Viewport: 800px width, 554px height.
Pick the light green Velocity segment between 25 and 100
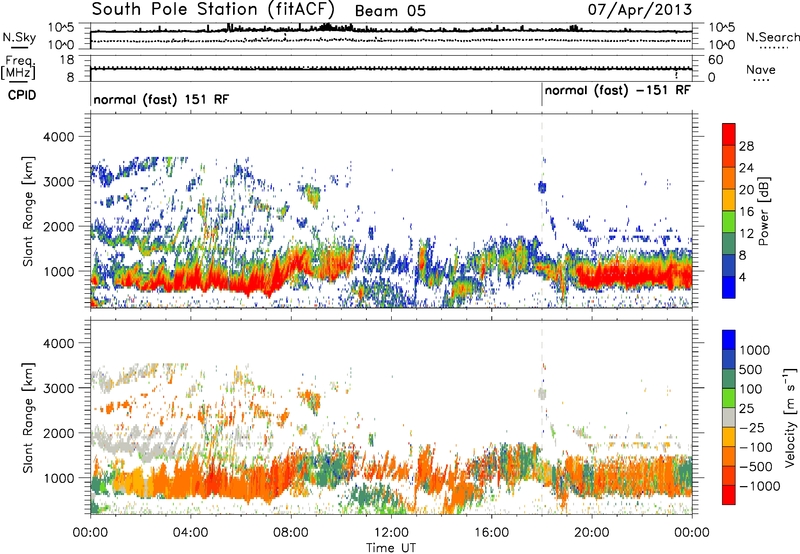[729, 399]
